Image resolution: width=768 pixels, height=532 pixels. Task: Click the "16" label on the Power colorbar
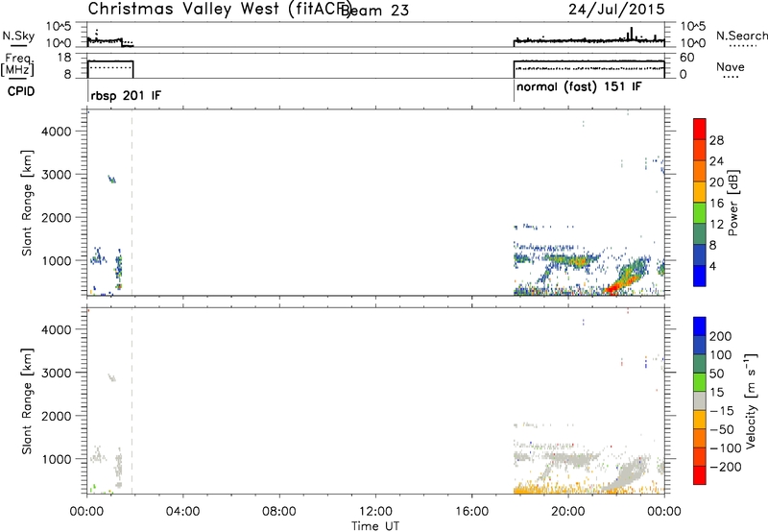(716, 204)
